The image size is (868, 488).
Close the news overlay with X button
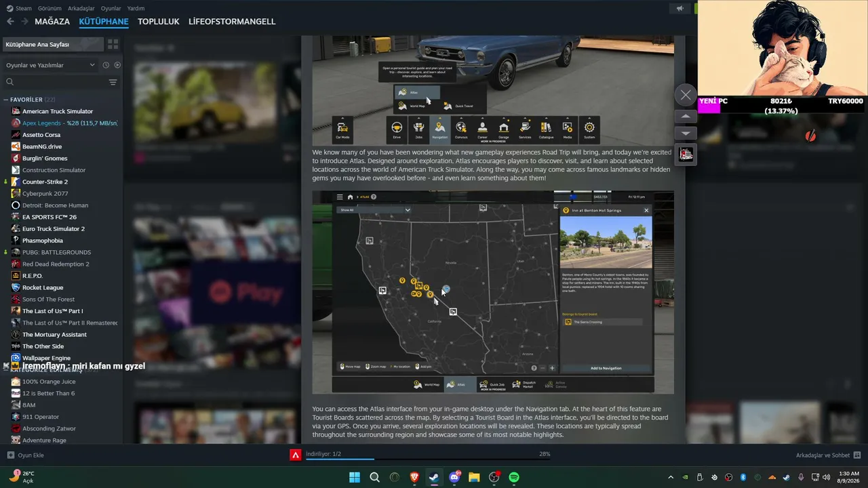(686, 95)
